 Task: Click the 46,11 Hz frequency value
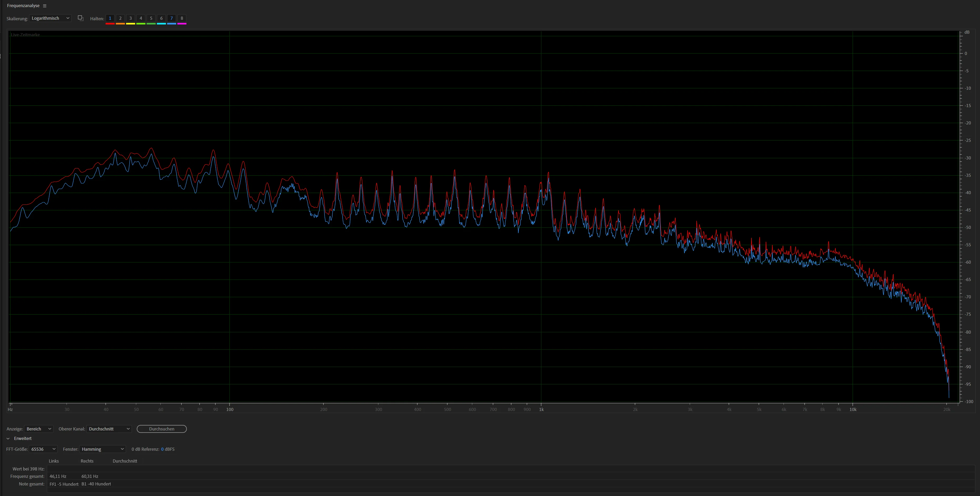click(58, 476)
